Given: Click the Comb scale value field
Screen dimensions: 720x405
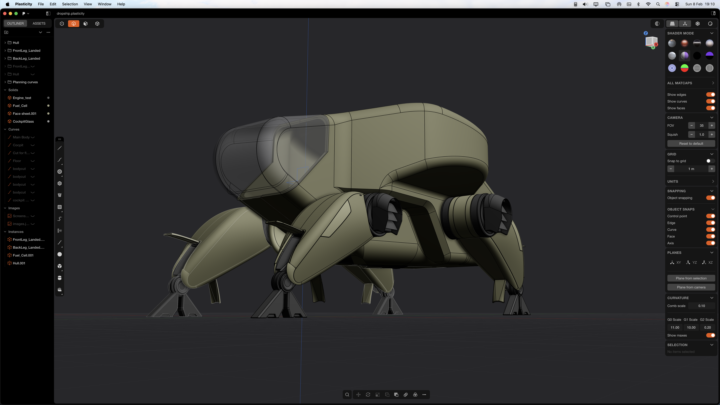Looking at the screenshot, I should tap(701, 306).
